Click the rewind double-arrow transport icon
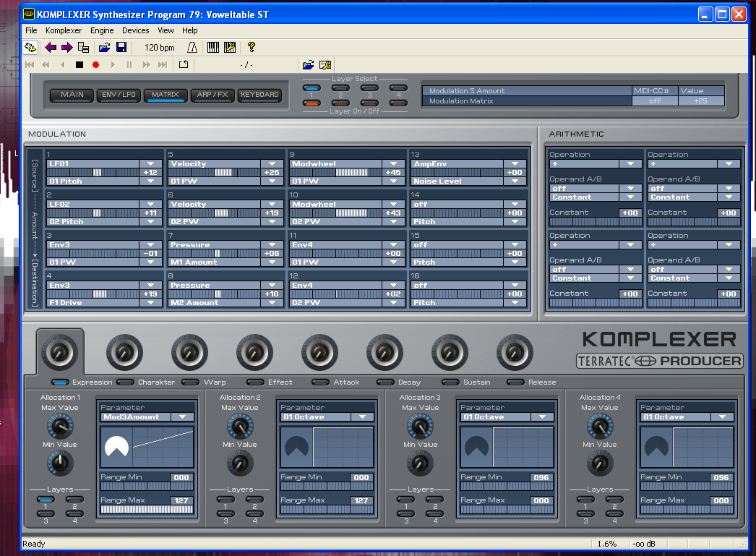 click(46, 64)
